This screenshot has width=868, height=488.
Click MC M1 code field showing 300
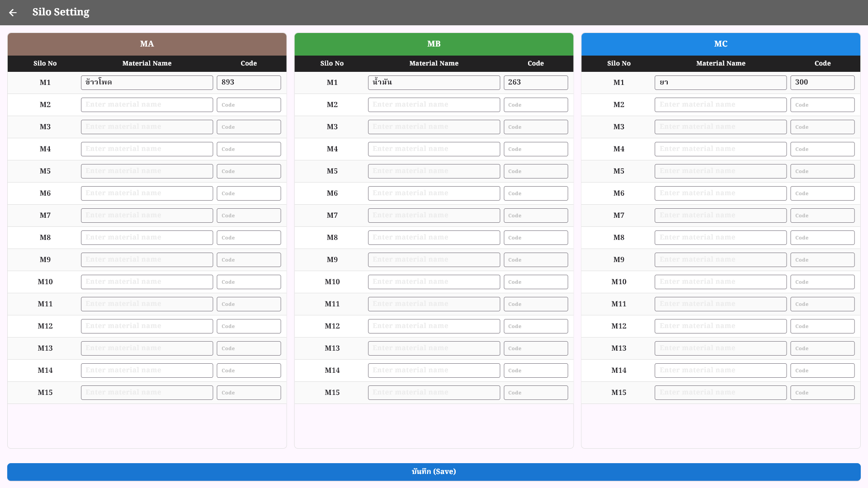coord(822,82)
